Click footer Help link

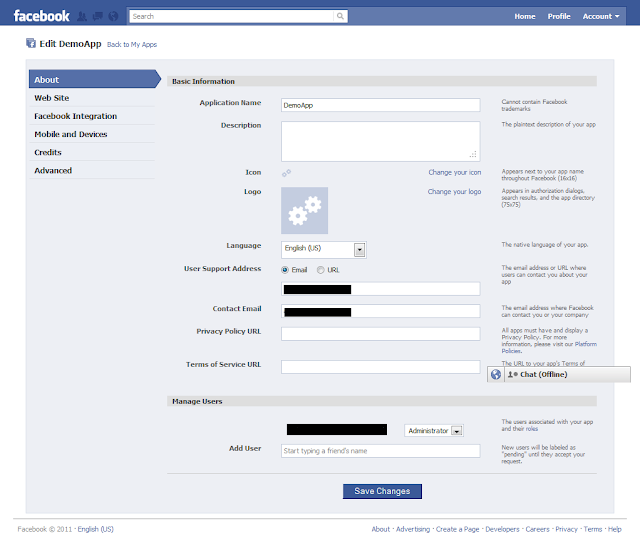coord(615,529)
